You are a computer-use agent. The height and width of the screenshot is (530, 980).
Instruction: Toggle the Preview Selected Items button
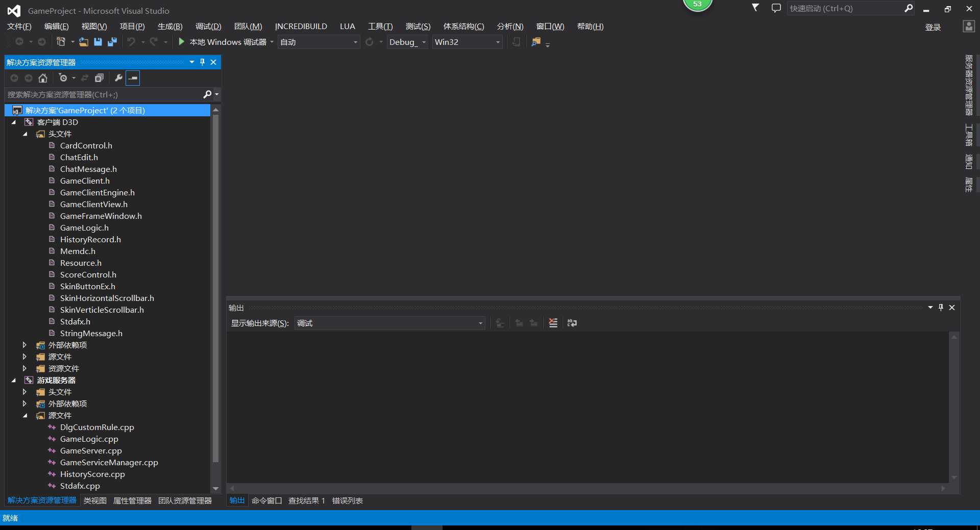[x=133, y=78]
